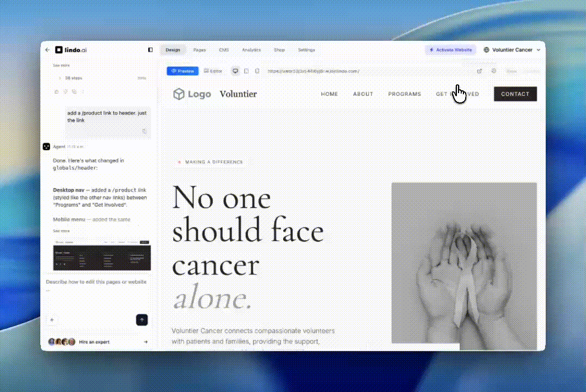The width and height of the screenshot is (586, 392).
Task: Copy the 'add a /product link' message
Action: coord(144,131)
